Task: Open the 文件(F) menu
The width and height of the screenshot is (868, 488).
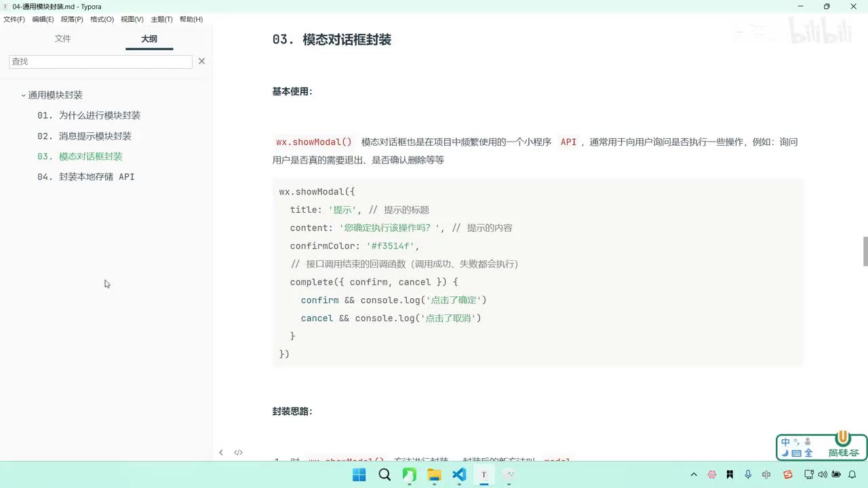Action: [x=14, y=20]
